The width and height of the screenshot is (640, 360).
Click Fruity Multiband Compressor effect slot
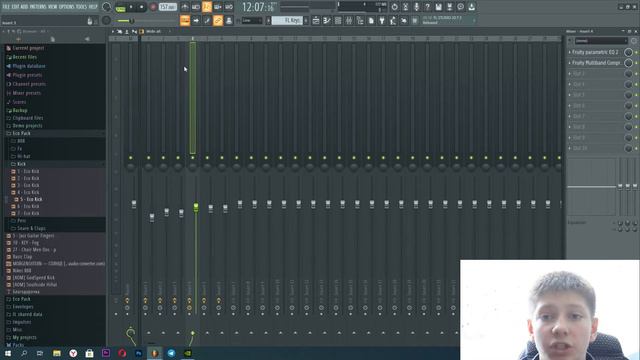[596, 63]
